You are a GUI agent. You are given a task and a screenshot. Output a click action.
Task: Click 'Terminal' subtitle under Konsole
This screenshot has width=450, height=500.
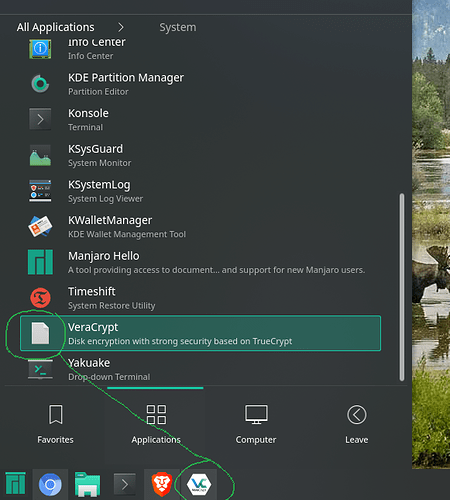click(85, 127)
